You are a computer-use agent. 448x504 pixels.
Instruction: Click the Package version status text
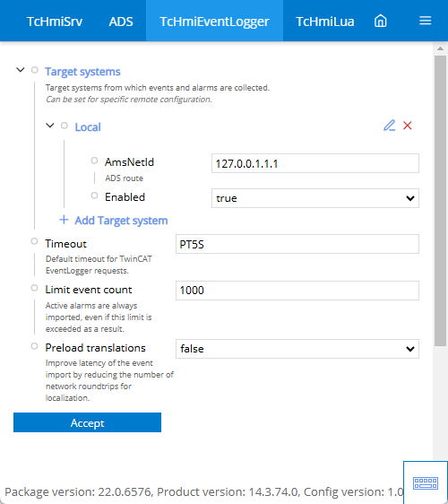[x=203, y=491]
